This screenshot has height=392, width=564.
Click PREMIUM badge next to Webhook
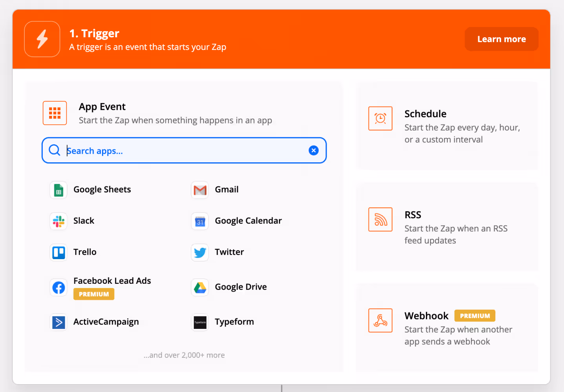tap(475, 316)
